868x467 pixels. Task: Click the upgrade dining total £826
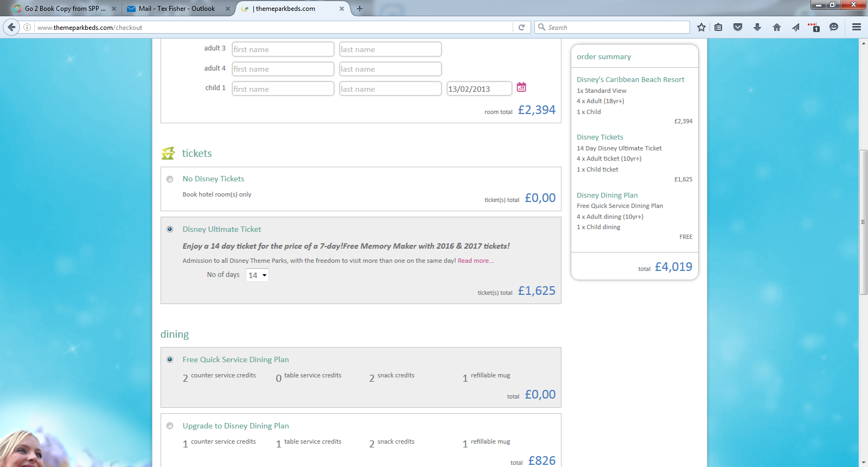pos(542,460)
